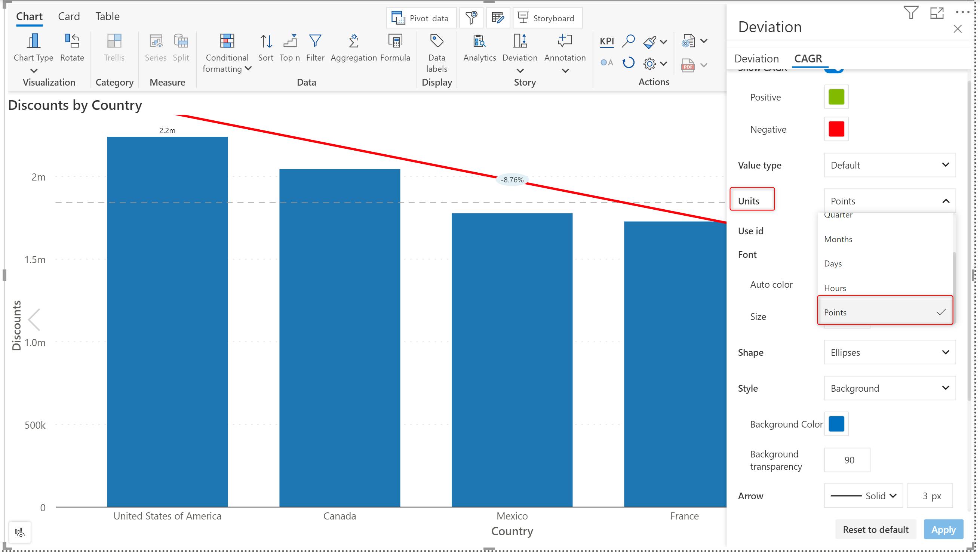Click the Sort icon
Viewport: 980px width, 552px height.
pyautogui.click(x=265, y=41)
